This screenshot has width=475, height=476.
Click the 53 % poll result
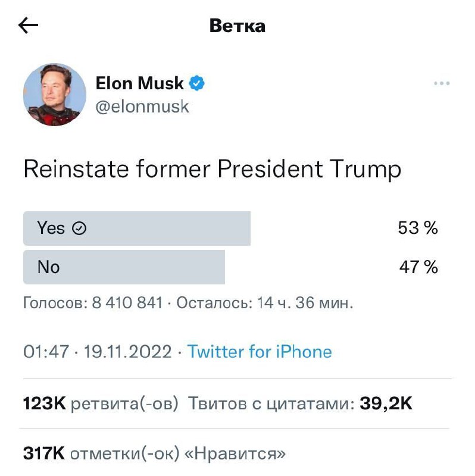pos(418,228)
